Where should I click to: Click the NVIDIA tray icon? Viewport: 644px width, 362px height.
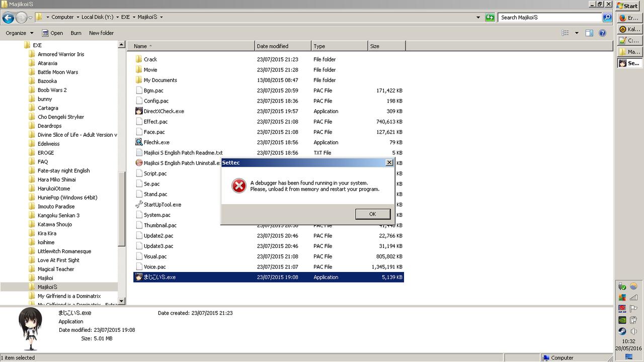click(x=622, y=320)
